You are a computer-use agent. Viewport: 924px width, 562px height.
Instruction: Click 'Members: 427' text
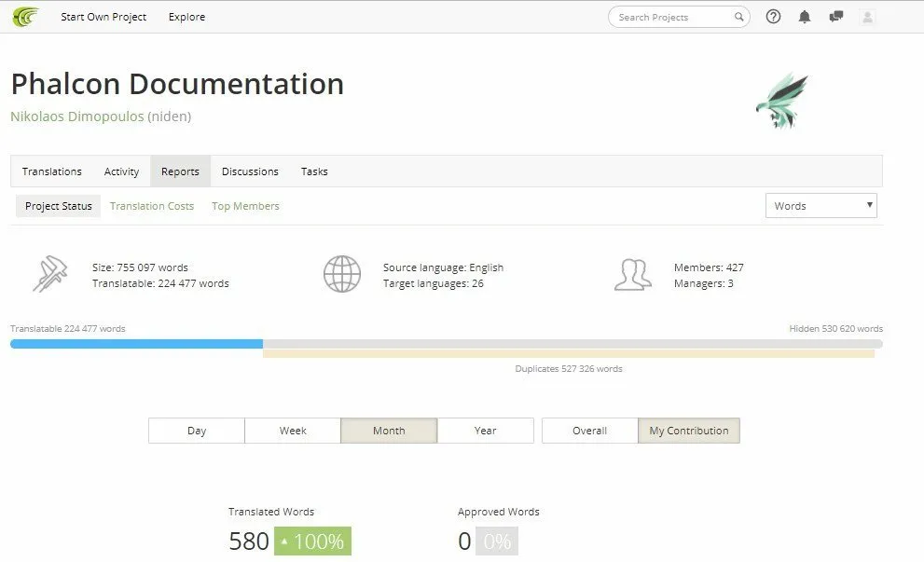pyautogui.click(x=709, y=267)
